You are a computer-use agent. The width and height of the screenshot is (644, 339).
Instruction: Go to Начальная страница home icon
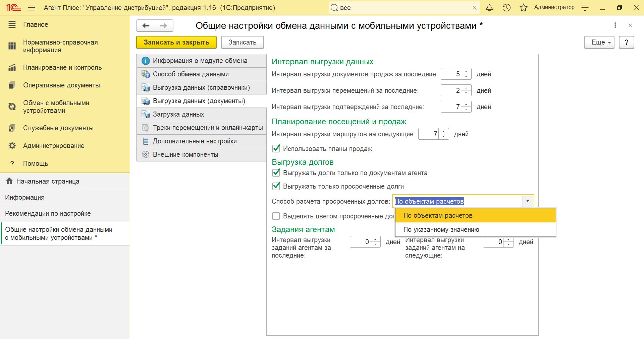pos(9,181)
